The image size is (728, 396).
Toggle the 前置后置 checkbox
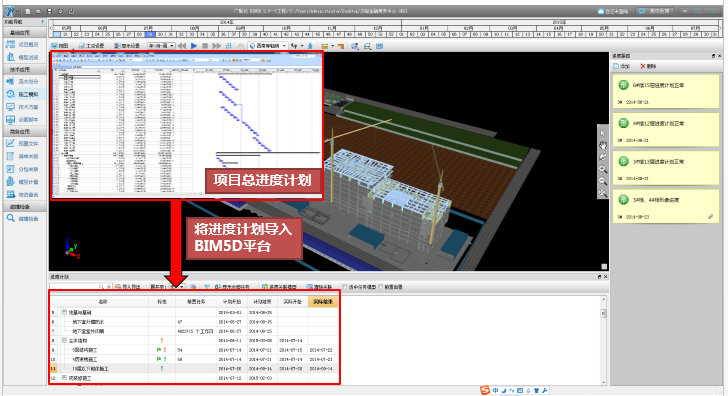click(381, 287)
